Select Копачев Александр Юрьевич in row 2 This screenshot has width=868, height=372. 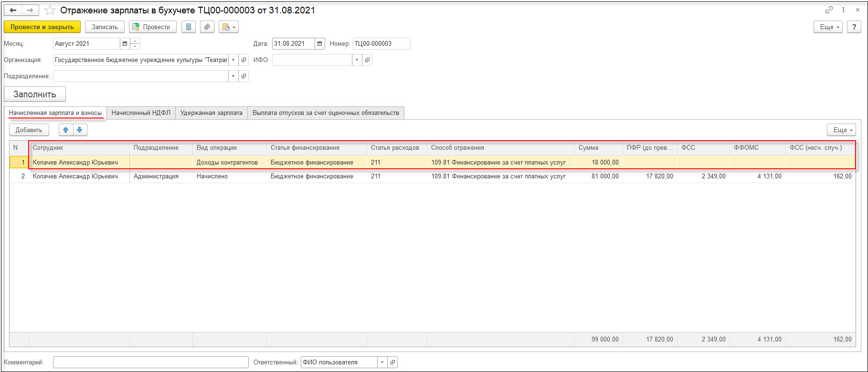pyautogui.click(x=79, y=176)
